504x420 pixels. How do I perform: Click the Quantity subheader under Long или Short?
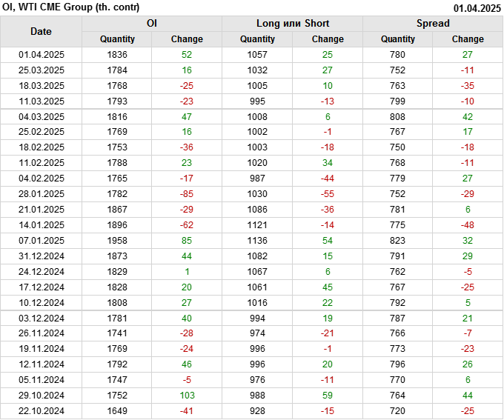pos(257,39)
